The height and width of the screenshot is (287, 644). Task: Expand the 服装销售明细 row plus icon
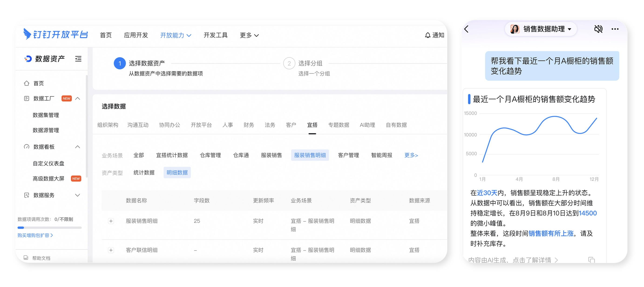click(111, 221)
